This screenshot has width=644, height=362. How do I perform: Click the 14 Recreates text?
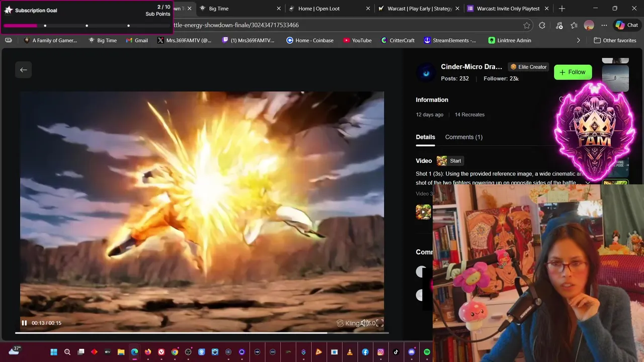pyautogui.click(x=469, y=115)
